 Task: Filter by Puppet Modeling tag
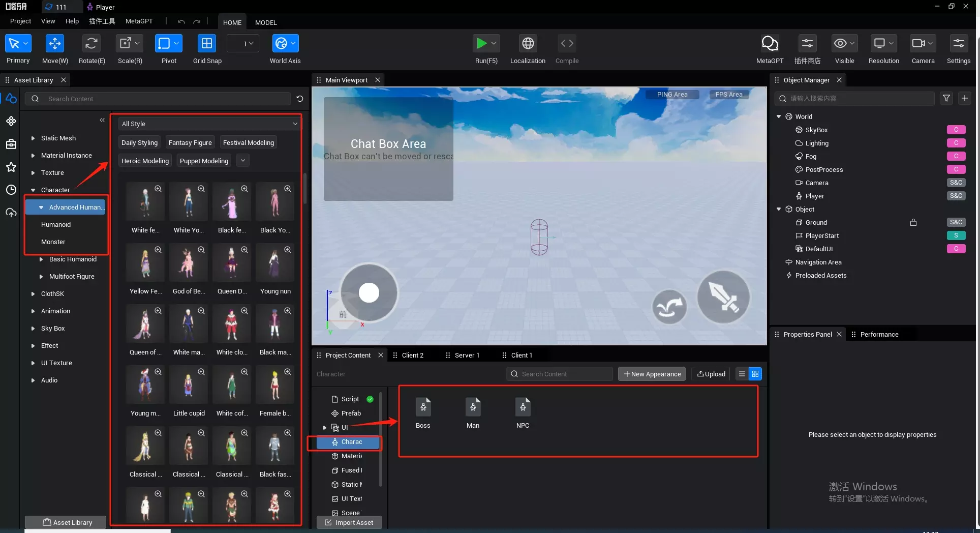(204, 161)
